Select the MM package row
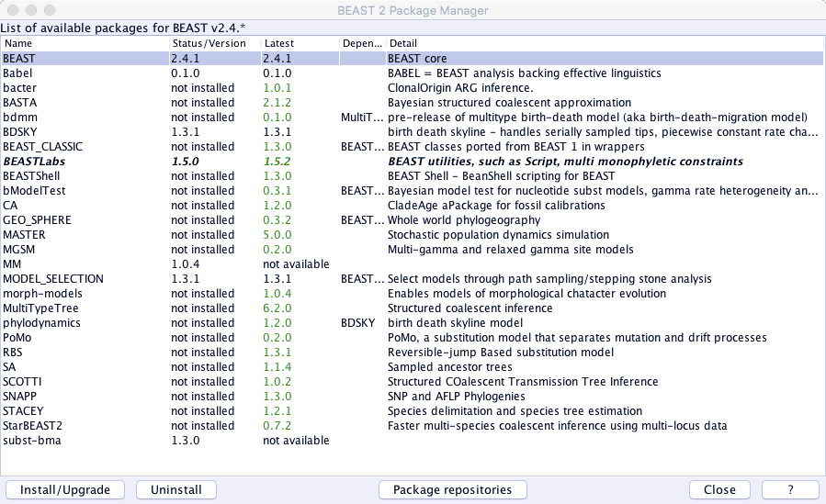Screen dimensions: 826x504 click(413, 264)
